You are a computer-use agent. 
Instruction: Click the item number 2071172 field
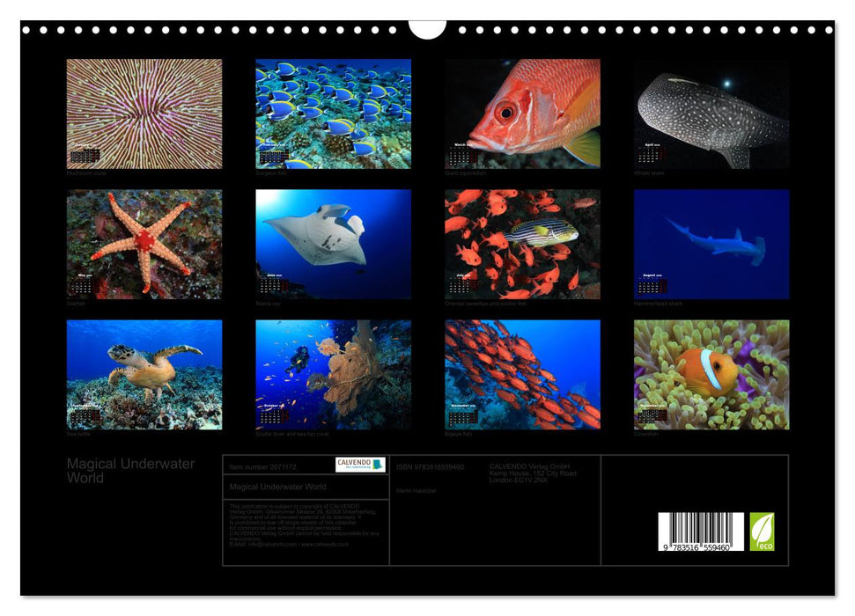(x=263, y=466)
